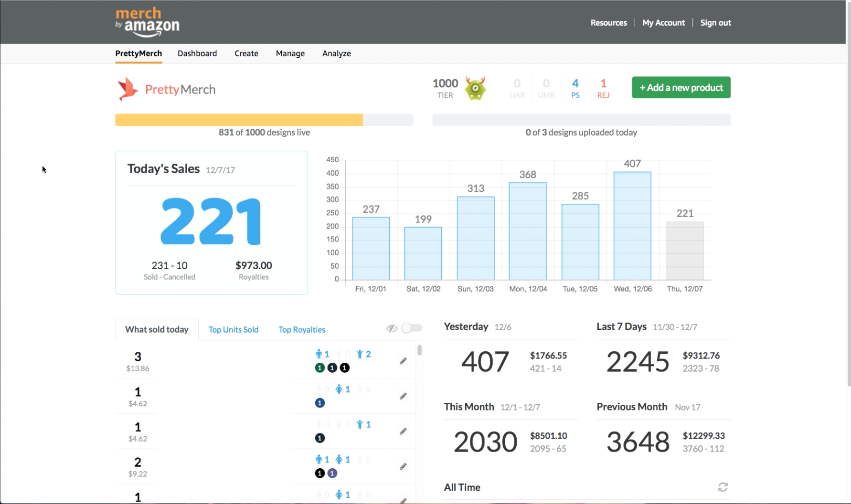Click the gray Thu 12/07 bar
Image resolution: width=851 pixels, height=504 pixels.
(685, 251)
